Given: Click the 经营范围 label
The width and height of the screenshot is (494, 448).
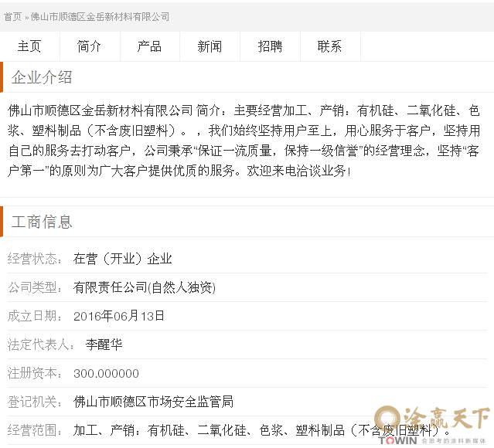Looking at the screenshot, I should point(36,430).
